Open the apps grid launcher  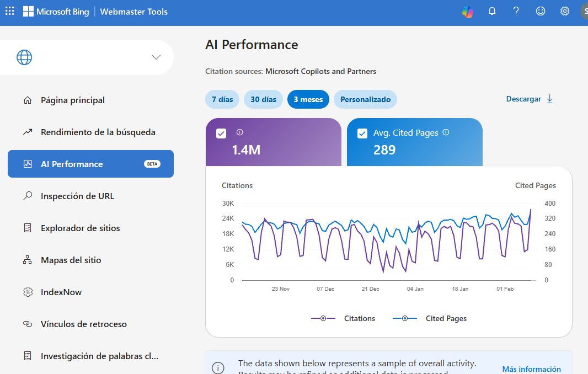tap(10, 11)
